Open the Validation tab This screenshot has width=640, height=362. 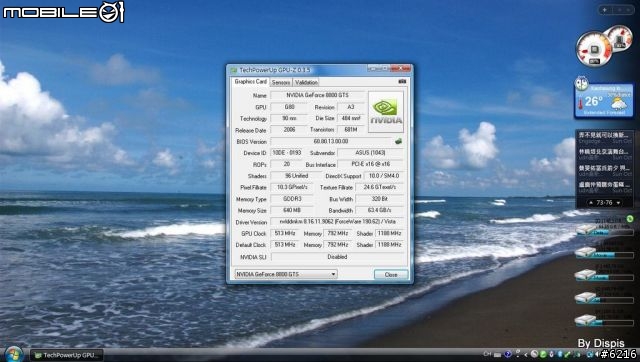click(306, 82)
